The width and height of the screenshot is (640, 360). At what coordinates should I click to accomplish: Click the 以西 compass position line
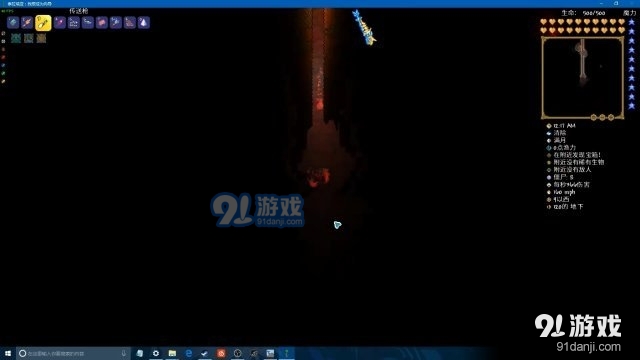click(x=558, y=199)
